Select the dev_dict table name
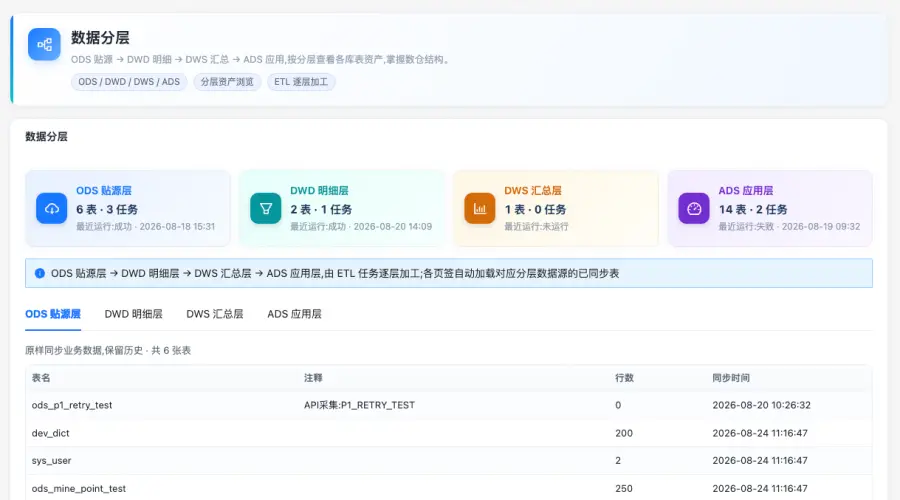900x500 pixels. coord(51,433)
